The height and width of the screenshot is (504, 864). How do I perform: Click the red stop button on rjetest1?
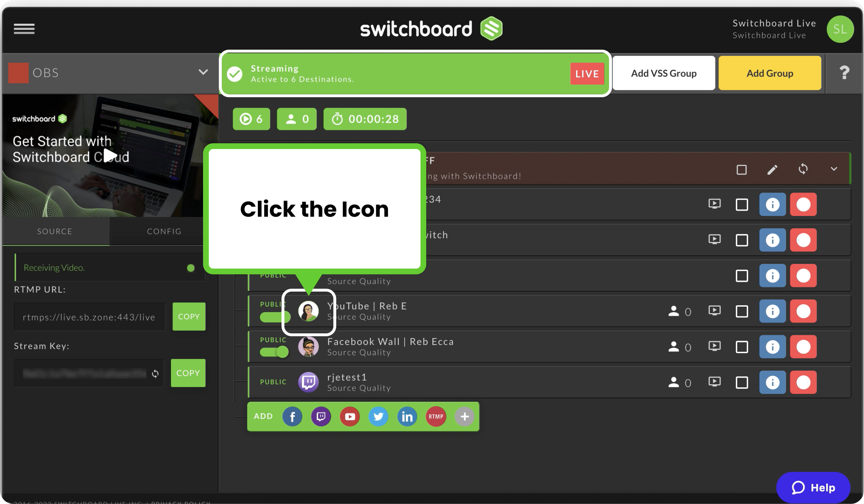[x=803, y=381]
